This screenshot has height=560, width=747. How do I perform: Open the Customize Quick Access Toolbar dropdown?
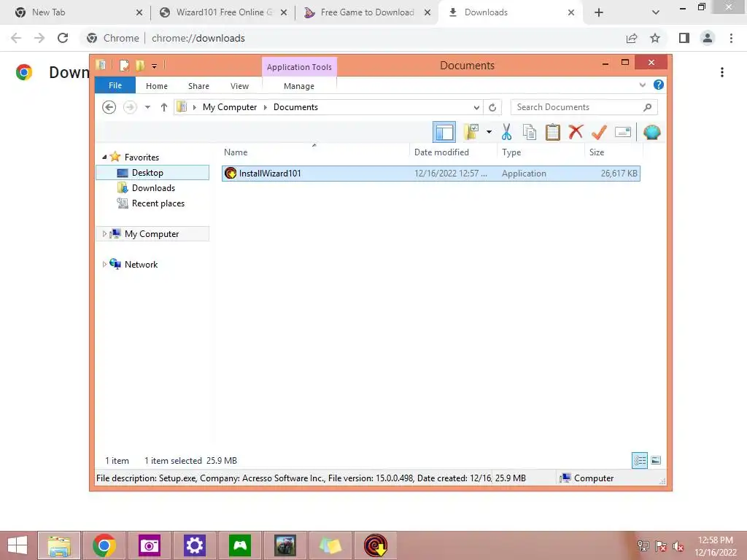click(x=155, y=66)
